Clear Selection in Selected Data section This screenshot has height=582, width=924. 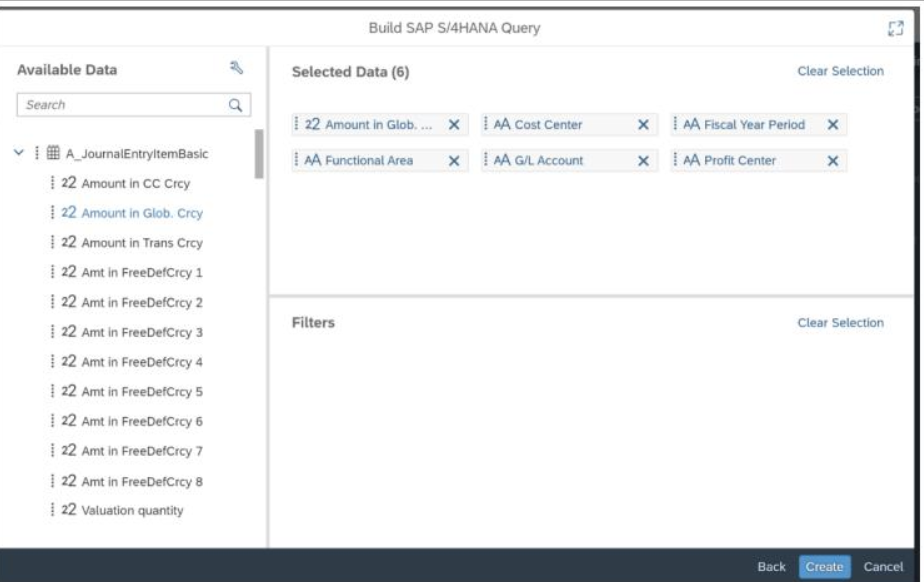(840, 71)
